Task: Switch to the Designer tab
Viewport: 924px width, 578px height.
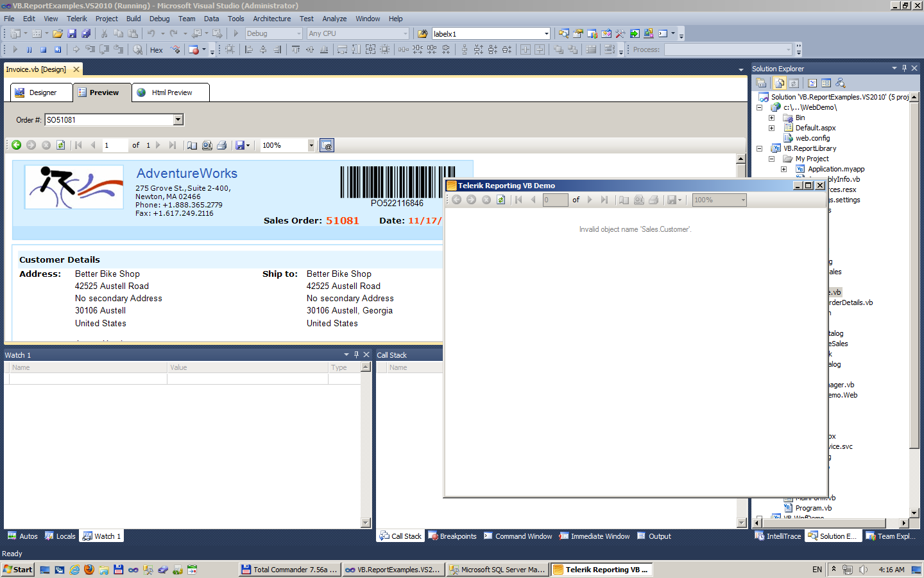Action: [42, 92]
